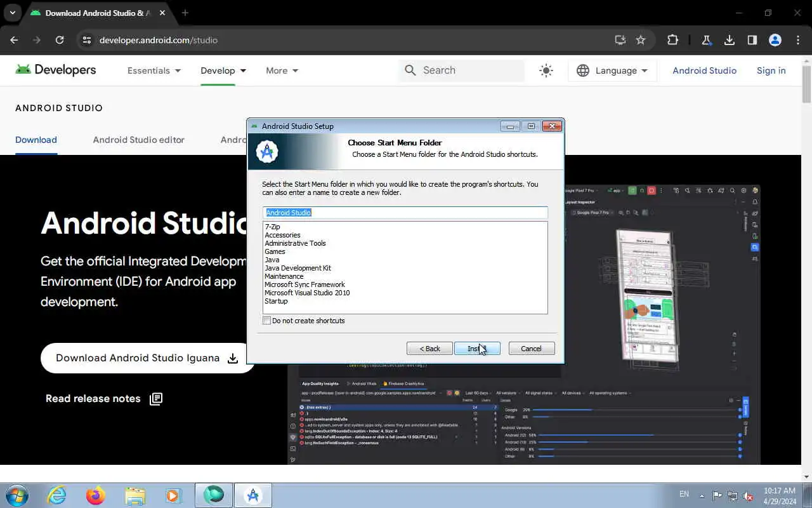Click the install app icon in address bar

click(620, 40)
